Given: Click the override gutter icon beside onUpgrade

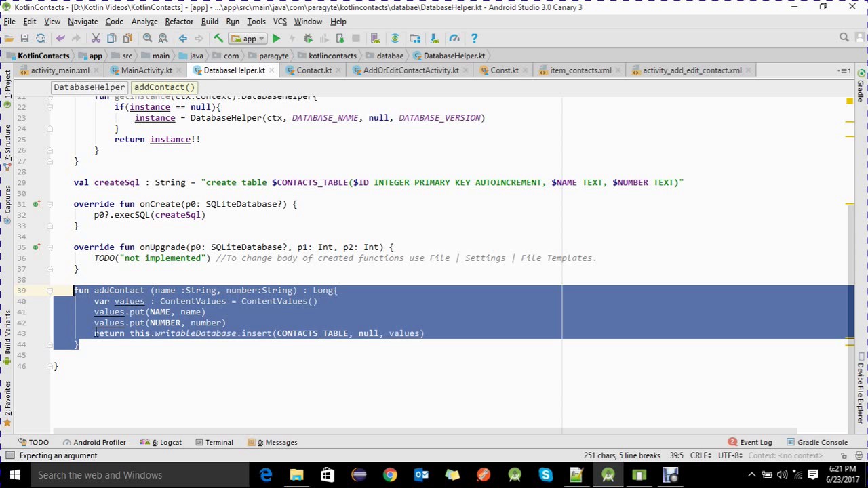Looking at the screenshot, I should 37,247.
